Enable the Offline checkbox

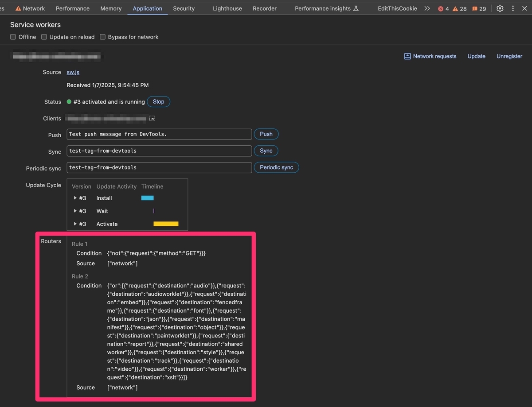(13, 37)
